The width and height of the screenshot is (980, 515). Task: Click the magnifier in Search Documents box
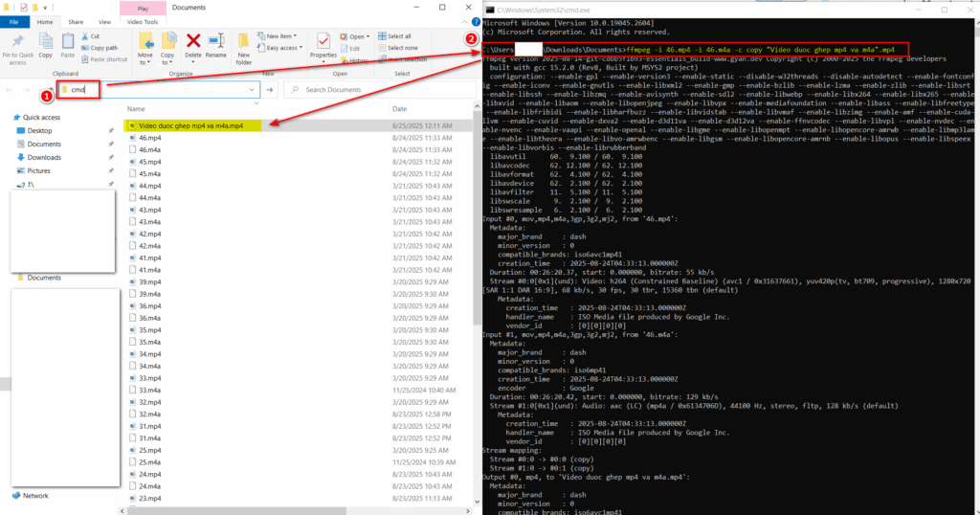pos(295,90)
